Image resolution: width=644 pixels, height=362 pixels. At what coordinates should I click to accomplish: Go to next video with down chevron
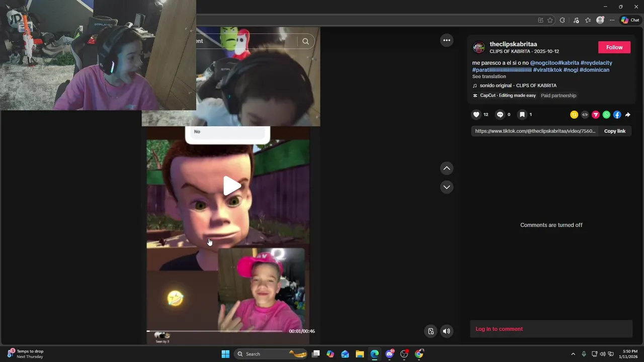pos(447,187)
